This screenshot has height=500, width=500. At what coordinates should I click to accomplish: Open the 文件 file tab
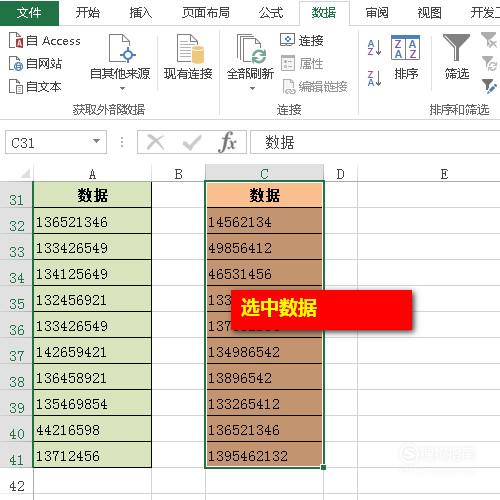click(29, 13)
